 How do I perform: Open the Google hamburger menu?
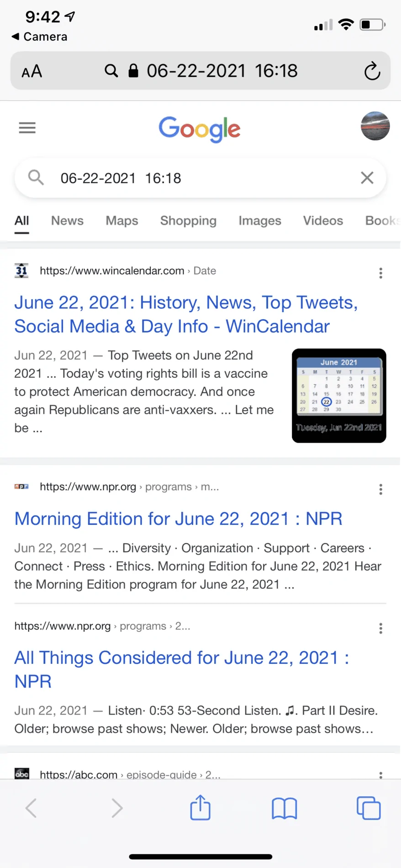[27, 128]
